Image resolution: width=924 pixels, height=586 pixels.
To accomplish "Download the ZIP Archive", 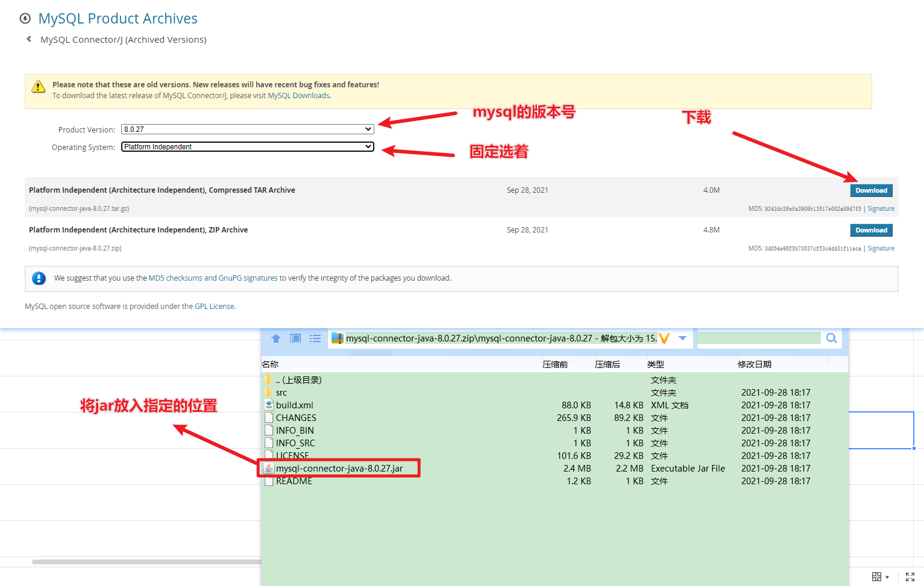I will click(x=871, y=230).
